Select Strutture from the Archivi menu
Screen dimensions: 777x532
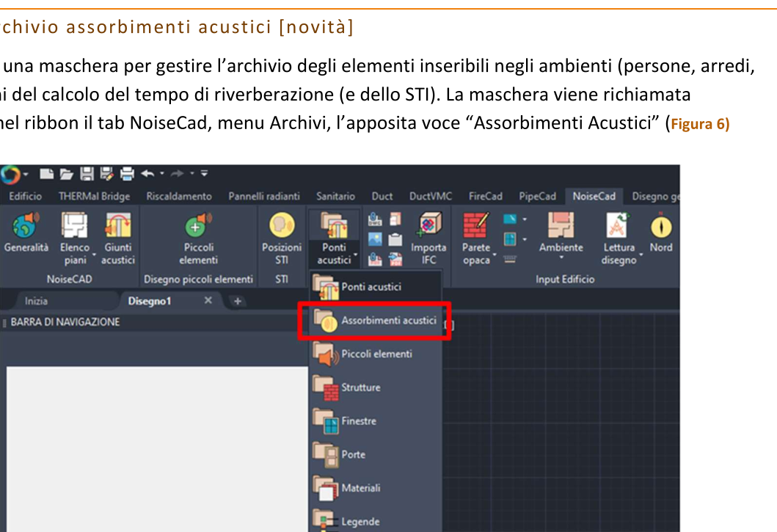tap(375, 387)
